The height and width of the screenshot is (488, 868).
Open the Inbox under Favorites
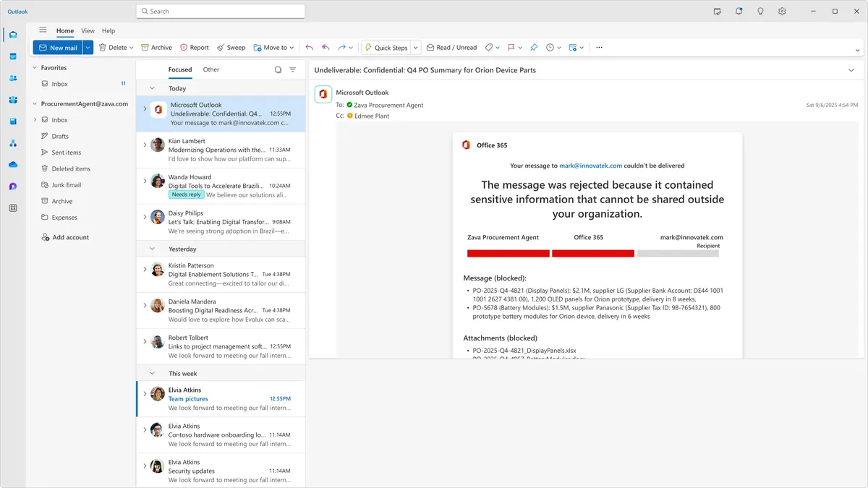59,84
